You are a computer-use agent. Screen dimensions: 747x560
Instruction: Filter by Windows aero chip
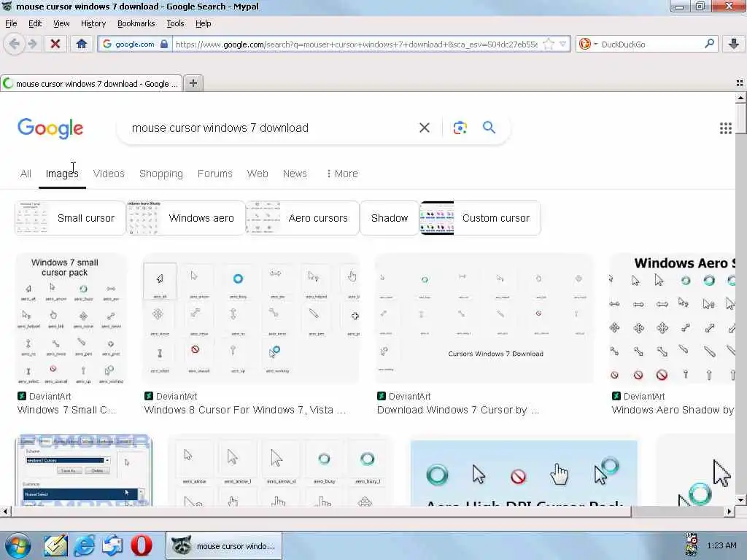point(185,218)
